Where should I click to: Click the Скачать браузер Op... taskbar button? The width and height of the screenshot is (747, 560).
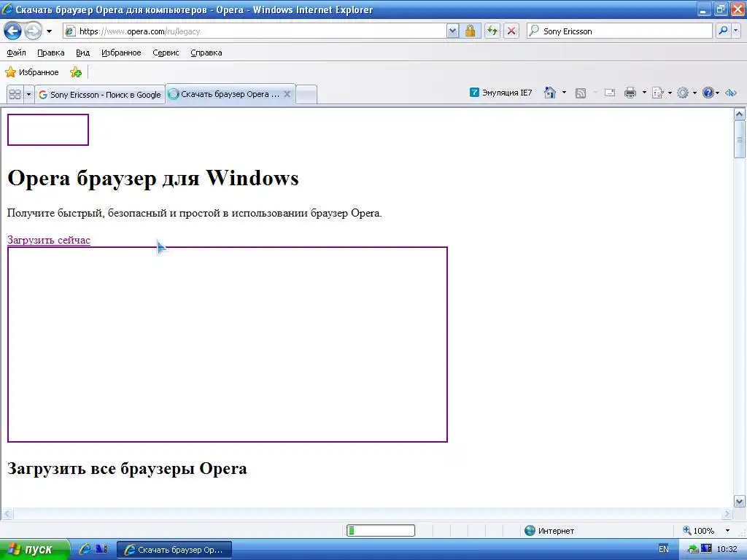tap(174, 550)
